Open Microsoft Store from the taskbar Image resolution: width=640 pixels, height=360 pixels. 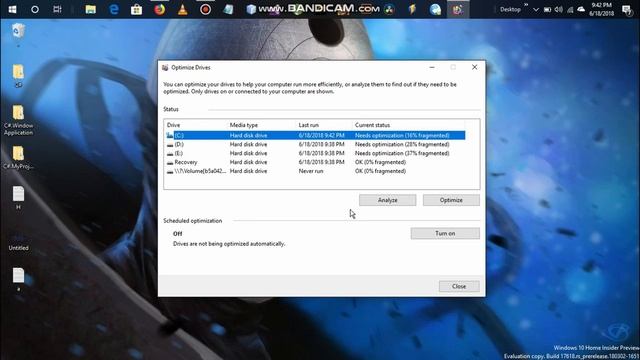tap(136, 9)
